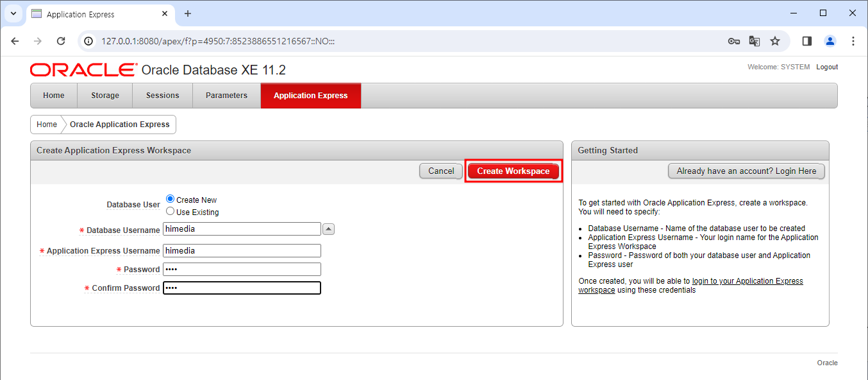Click the Create Application Express Workspace header
868x380 pixels.
[x=297, y=151]
